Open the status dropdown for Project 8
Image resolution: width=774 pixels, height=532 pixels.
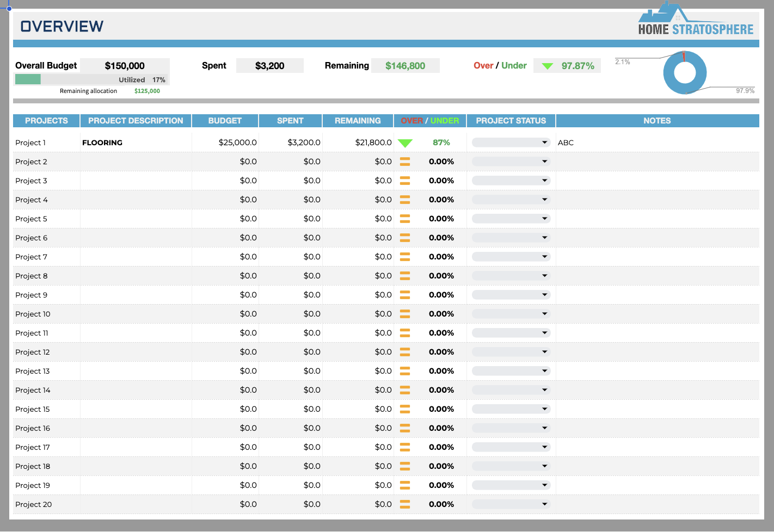point(511,276)
